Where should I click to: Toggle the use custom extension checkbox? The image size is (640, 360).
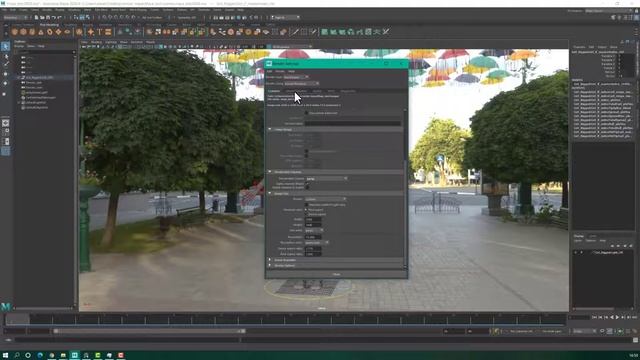307,113
